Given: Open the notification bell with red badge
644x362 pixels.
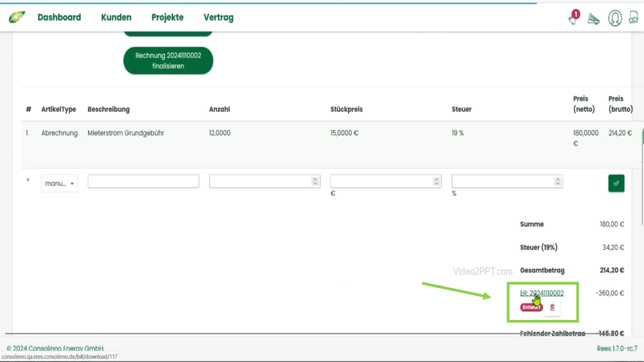Looking at the screenshot, I should 574,18.
